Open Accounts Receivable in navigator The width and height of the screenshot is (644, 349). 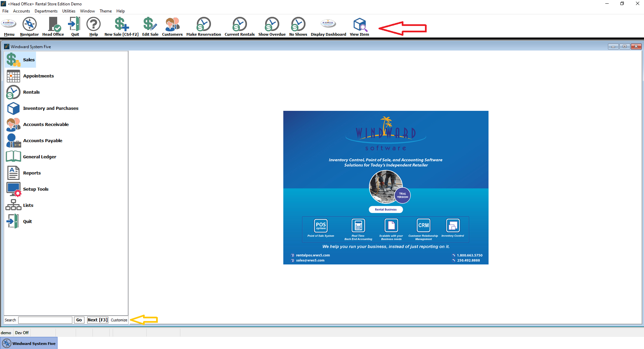click(37, 125)
